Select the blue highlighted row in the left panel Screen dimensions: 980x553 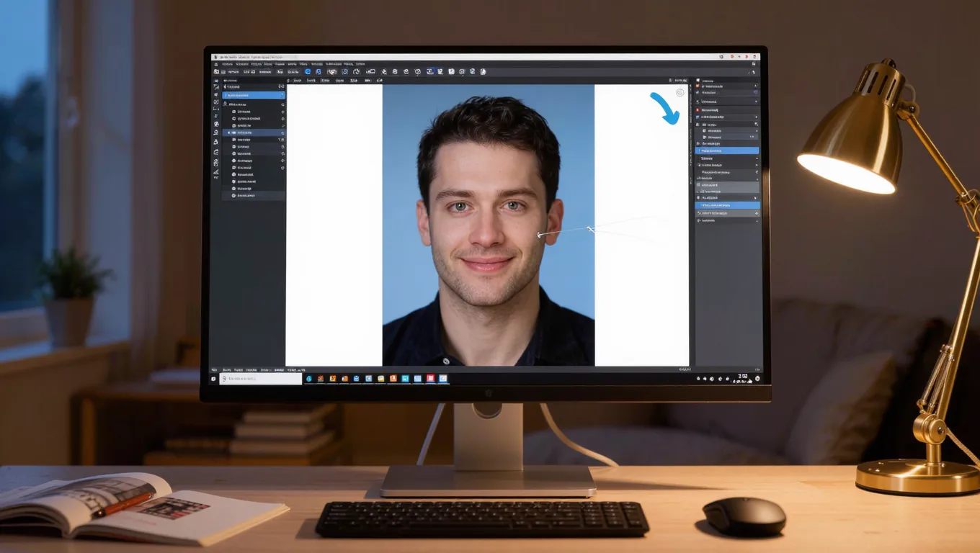pyautogui.click(x=253, y=94)
